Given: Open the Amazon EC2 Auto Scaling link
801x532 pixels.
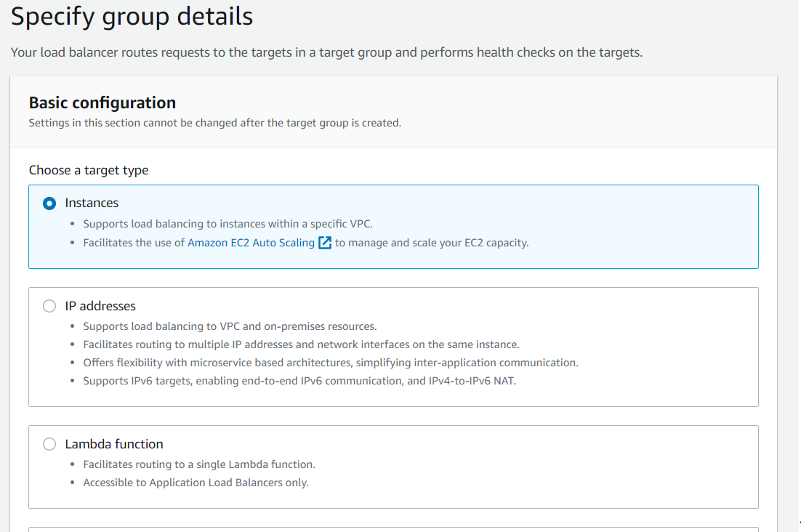Looking at the screenshot, I should (x=251, y=243).
